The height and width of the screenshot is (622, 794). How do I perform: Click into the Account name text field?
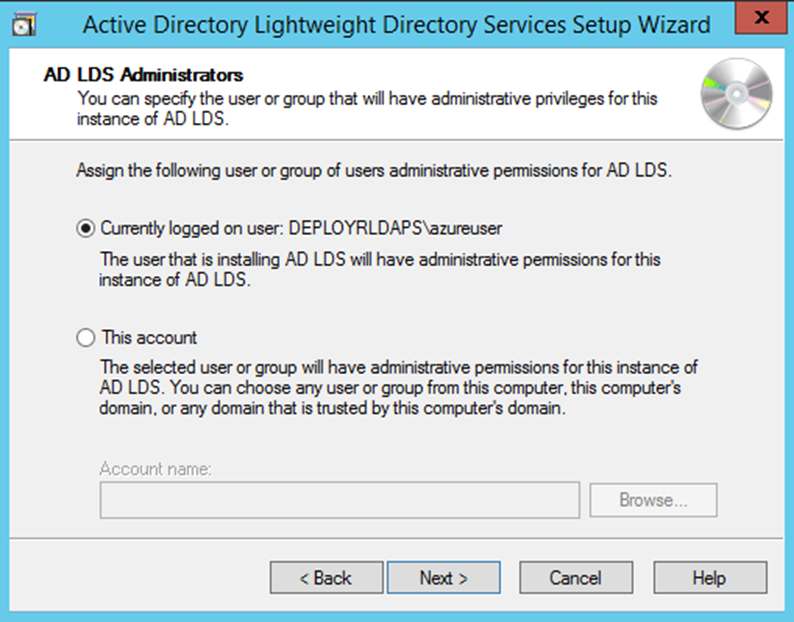(339, 500)
